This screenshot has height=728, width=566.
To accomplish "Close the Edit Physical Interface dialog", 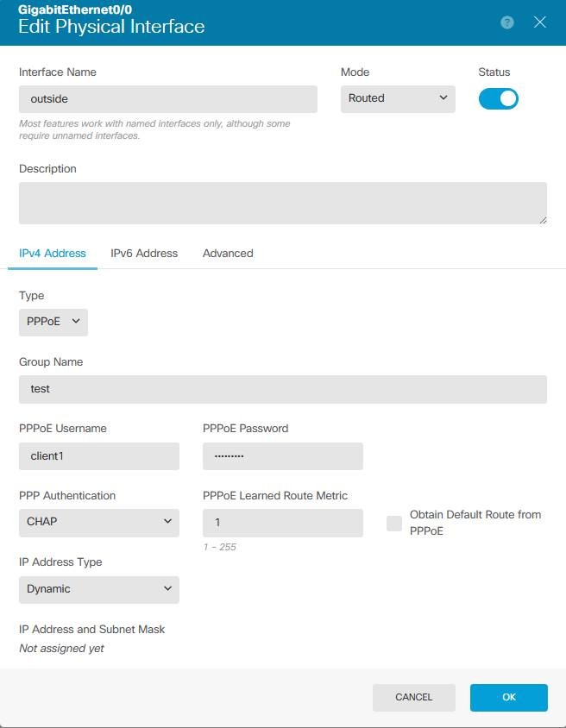I will 540,22.
